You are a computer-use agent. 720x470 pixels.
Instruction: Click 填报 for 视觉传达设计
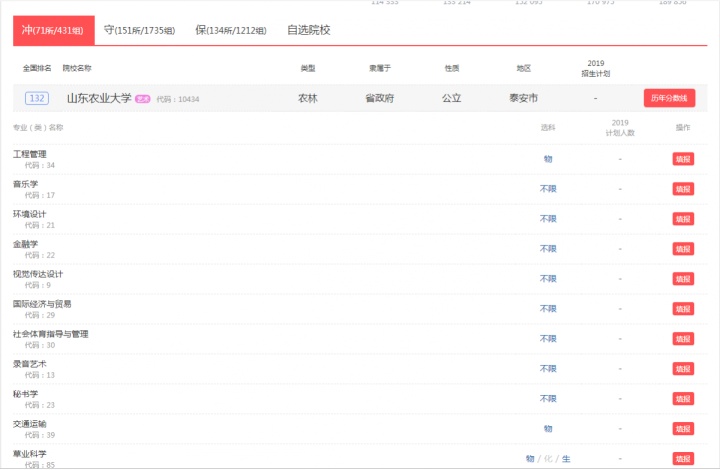[683, 279]
